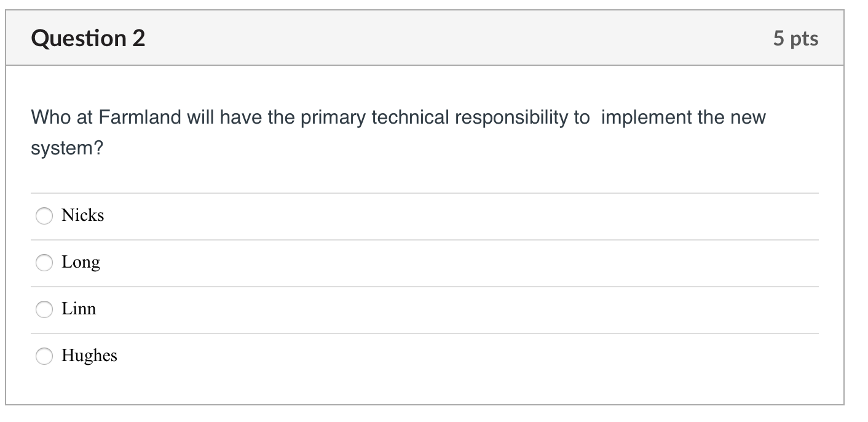Image resolution: width=868 pixels, height=422 pixels.
Task: Click the word "system?" in the question
Action: pos(67,148)
